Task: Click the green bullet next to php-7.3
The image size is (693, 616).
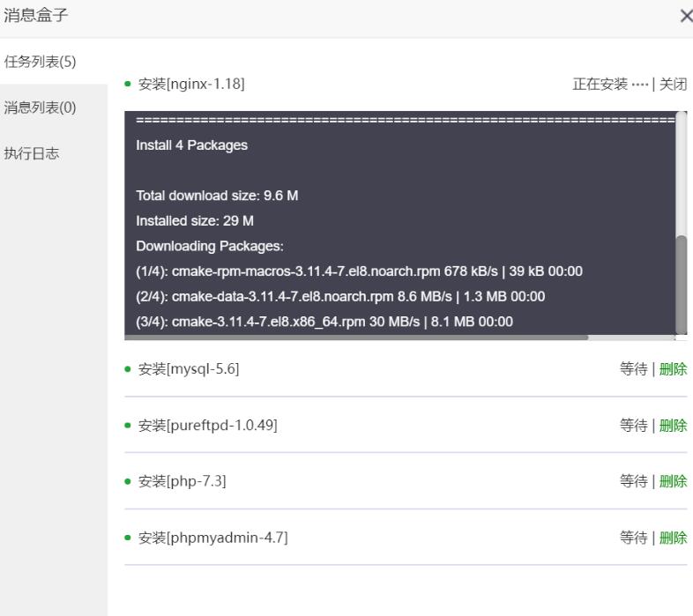Action: coord(128,481)
